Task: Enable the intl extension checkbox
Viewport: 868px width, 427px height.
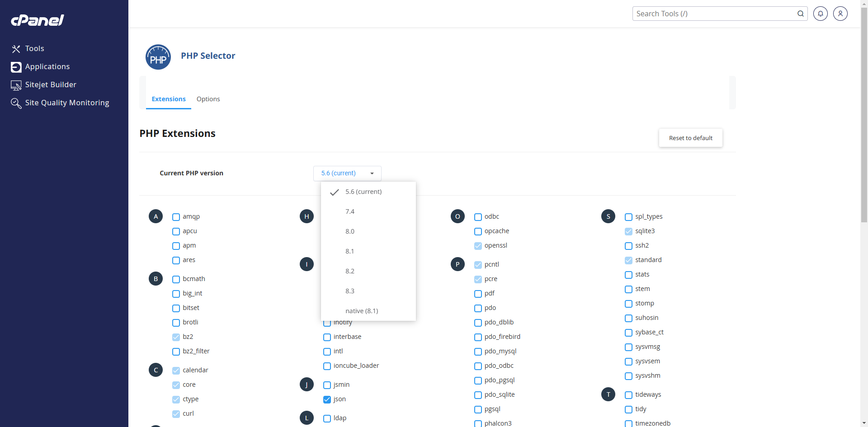Action: tap(327, 352)
